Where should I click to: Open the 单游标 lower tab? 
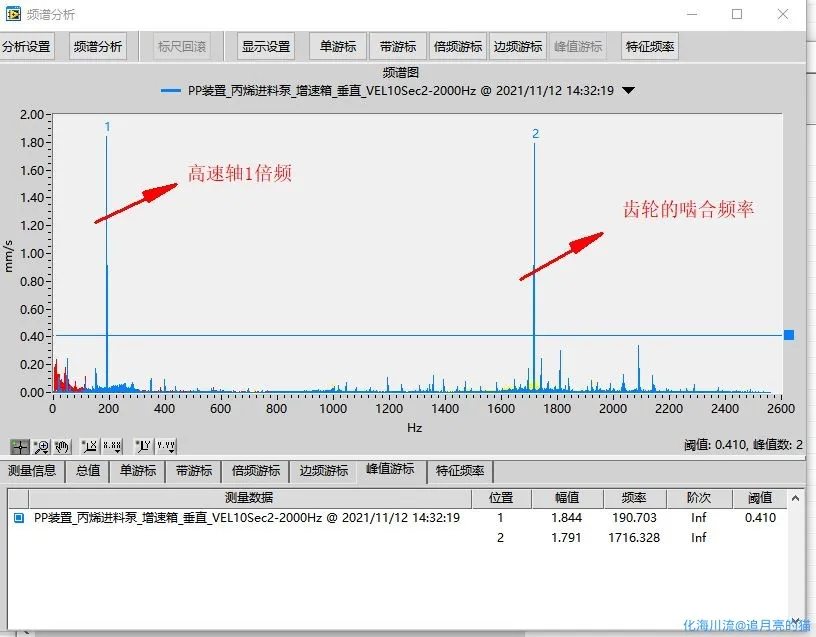[138, 471]
